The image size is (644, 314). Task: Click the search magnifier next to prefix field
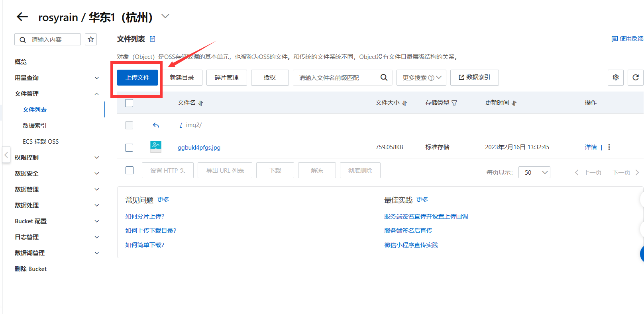point(384,78)
